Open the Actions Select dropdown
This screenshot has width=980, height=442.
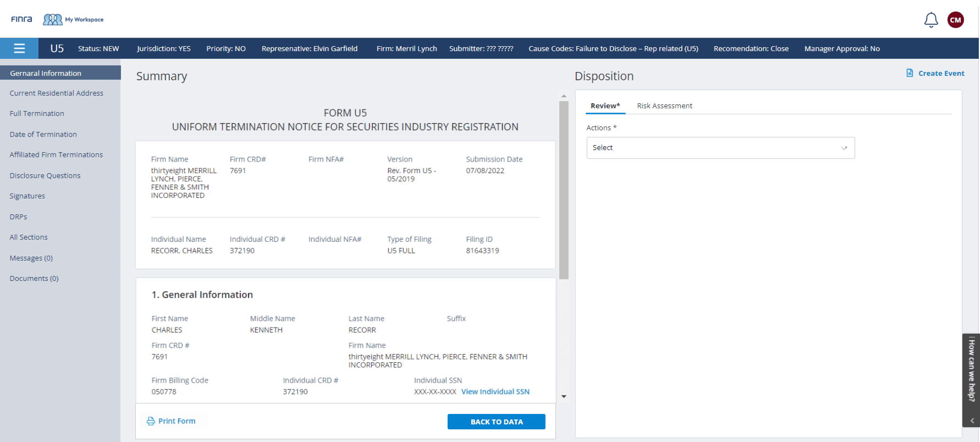click(720, 148)
